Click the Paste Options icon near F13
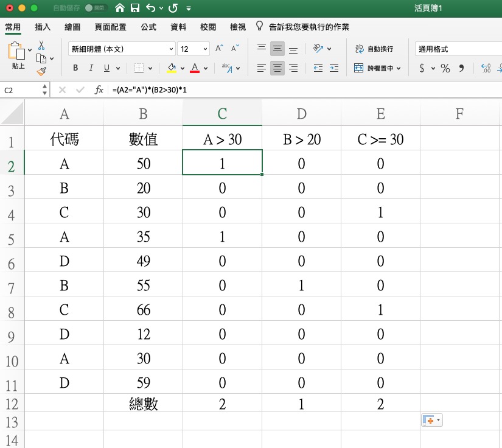Viewport: 502px width, 448px height. tap(431, 421)
